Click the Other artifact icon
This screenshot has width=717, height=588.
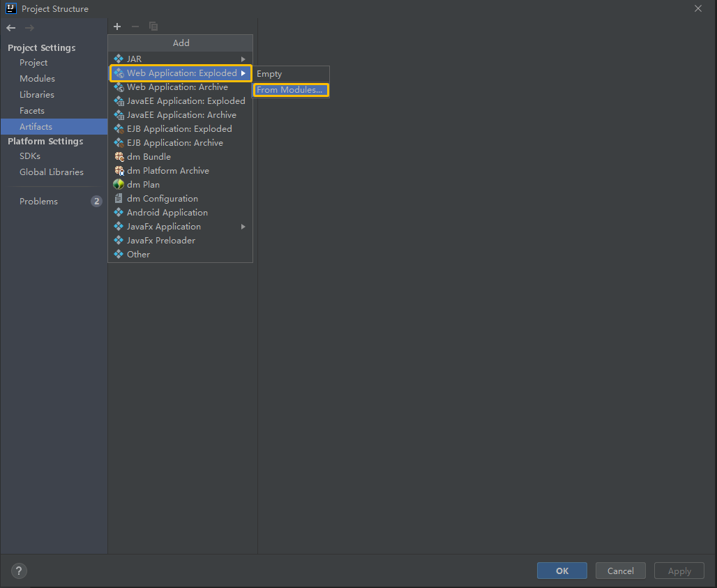coord(119,254)
